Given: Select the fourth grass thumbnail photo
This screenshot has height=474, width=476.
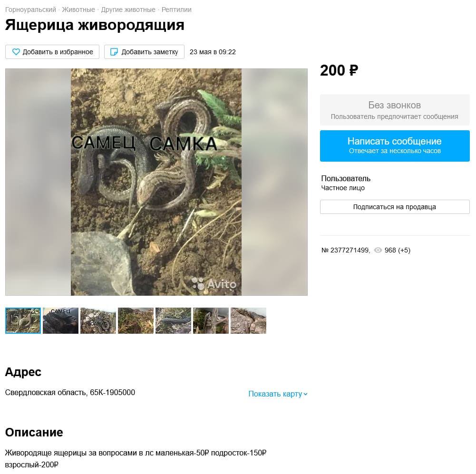Looking at the screenshot, I should click(136, 321).
